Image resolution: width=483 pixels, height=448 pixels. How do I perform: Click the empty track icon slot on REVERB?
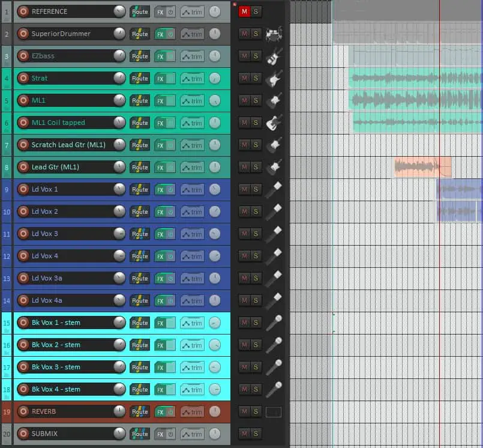coord(274,412)
